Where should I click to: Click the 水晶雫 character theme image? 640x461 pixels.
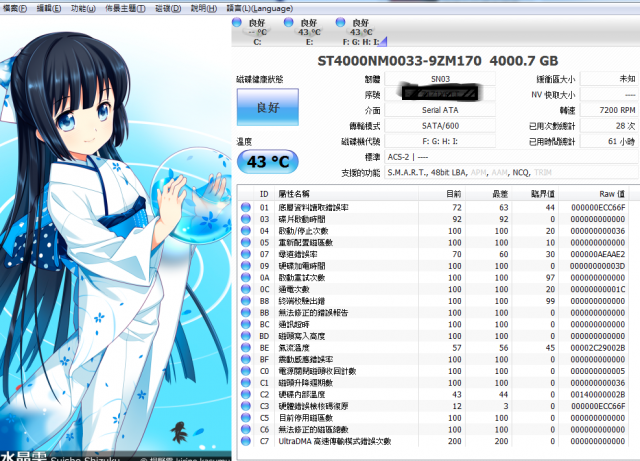(x=116, y=237)
